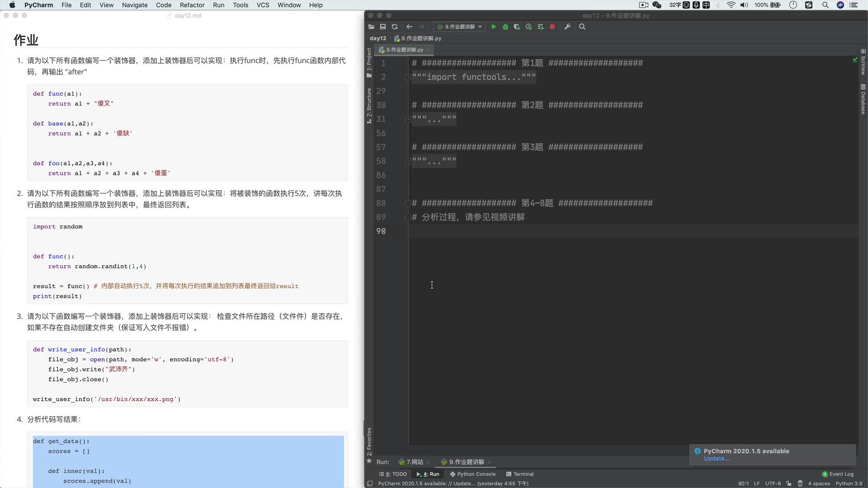Stop the process with red square
This screenshot has width=868, height=488.
tap(552, 27)
